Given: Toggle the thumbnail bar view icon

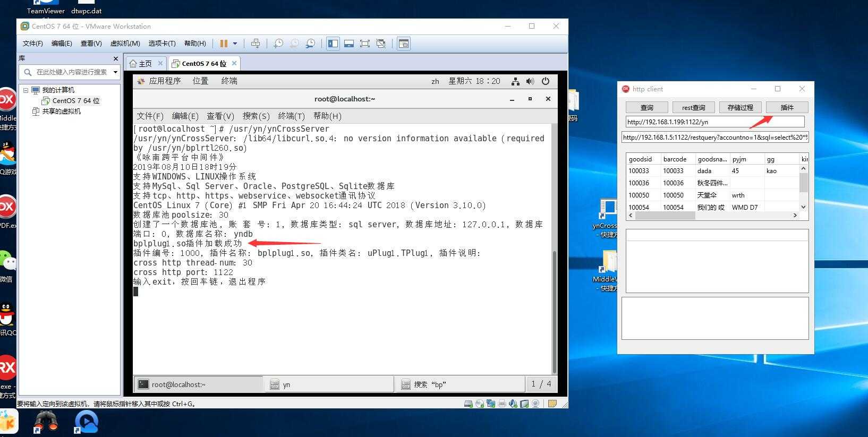Looking at the screenshot, I should coord(349,44).
